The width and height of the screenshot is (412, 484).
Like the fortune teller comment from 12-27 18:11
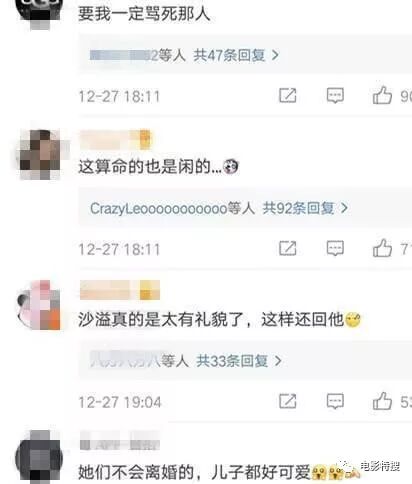(382, 248)
